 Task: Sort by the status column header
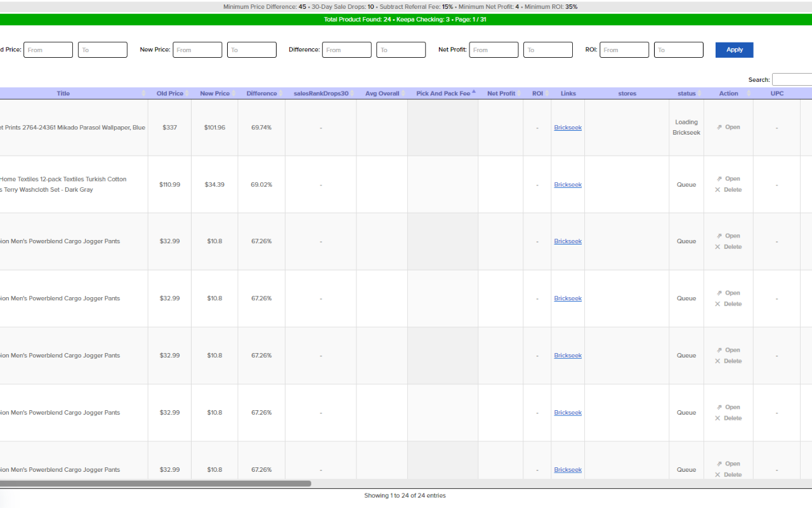pyautogui.click(x=686, y=93)
